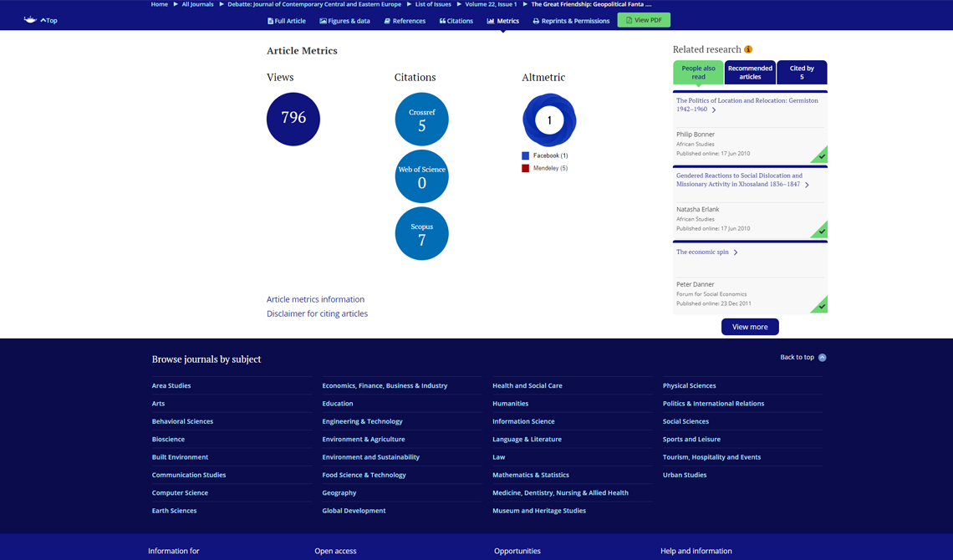Browse Earth Sciences journals
The image size is (953, 560).
(174, 511)
